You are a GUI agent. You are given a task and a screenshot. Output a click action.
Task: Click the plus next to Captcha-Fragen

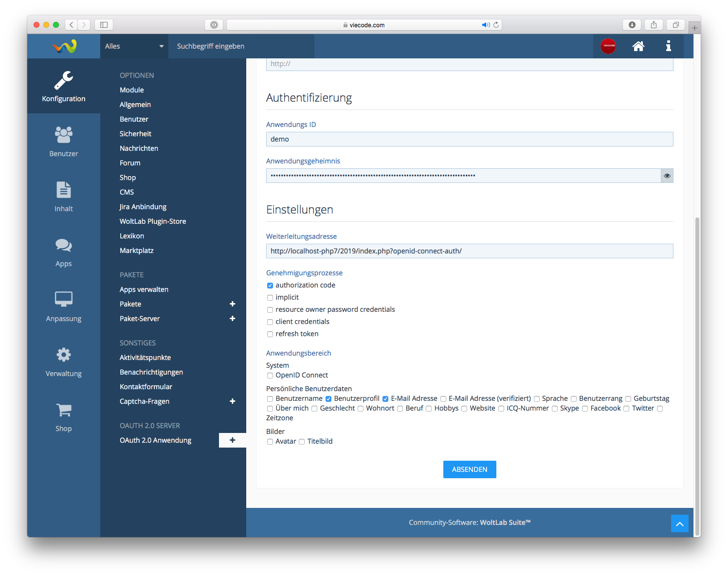pyautogui.click(x=232, y=401)
